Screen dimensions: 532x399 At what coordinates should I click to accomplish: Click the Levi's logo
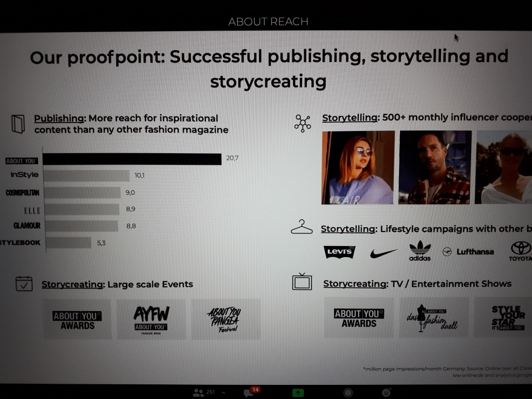point(340,252)
